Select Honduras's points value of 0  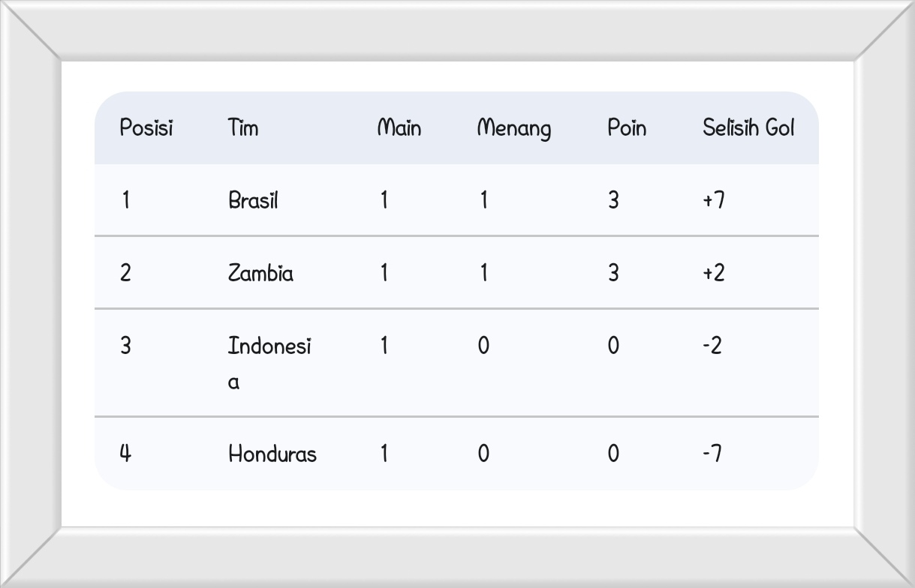coord(613,454)
